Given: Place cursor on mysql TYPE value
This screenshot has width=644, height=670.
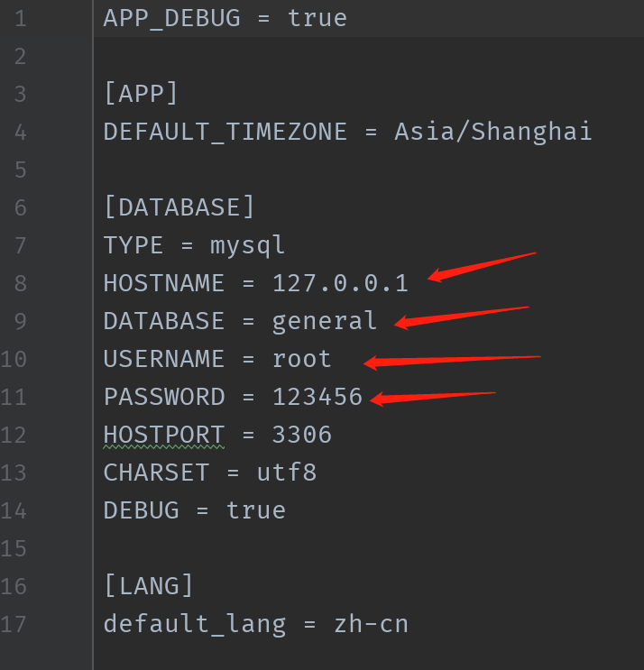Looking at the screenshot, I should (247, 246).
